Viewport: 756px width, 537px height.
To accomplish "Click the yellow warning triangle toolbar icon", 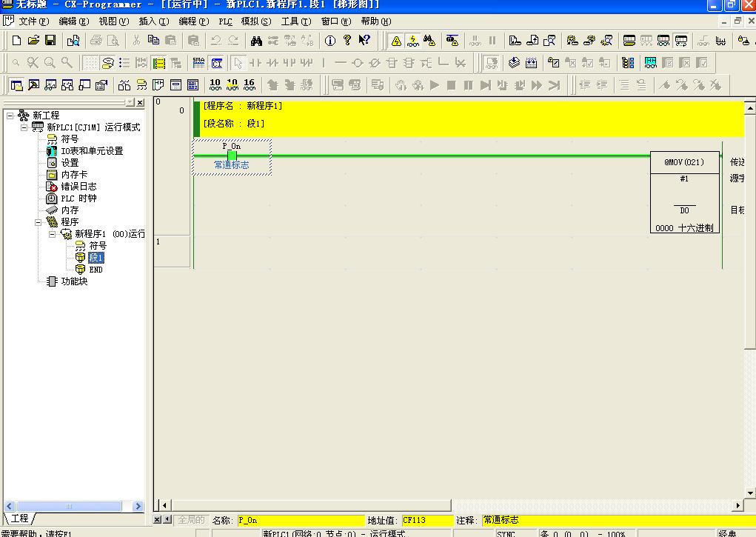I will coord(396,41).
